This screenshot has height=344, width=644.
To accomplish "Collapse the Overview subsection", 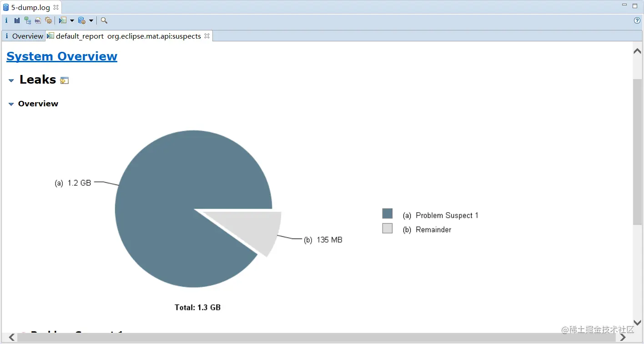I will (11, 104).
